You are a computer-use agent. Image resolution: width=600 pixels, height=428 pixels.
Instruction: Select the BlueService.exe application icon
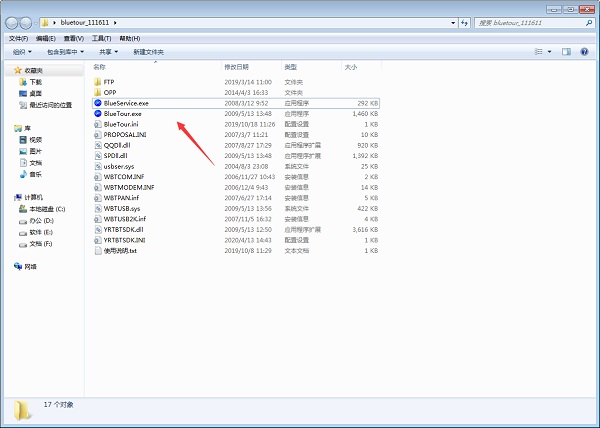click(x=97, y=102)
